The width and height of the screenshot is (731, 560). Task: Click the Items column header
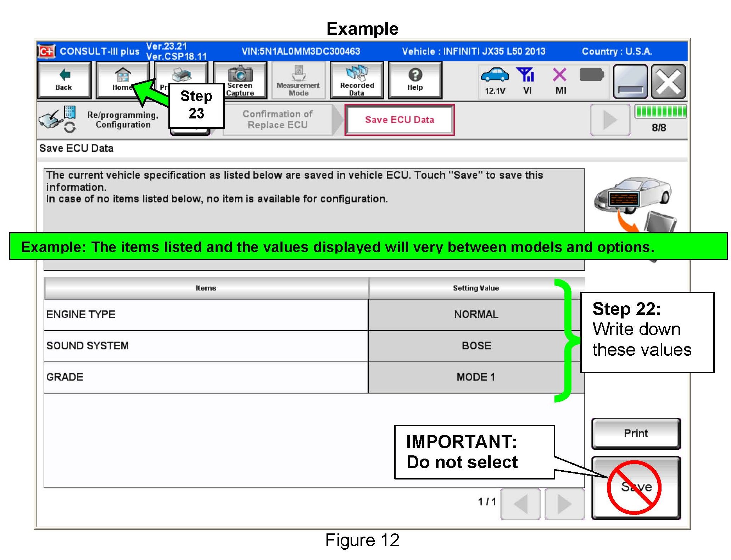pos(206,288)
